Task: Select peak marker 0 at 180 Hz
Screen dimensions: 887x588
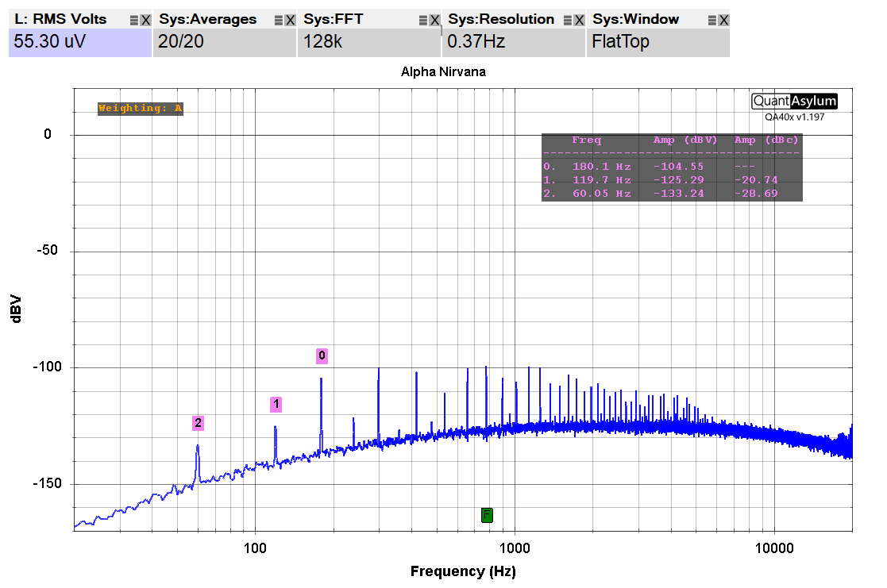Action: click(x=322, y=355)
